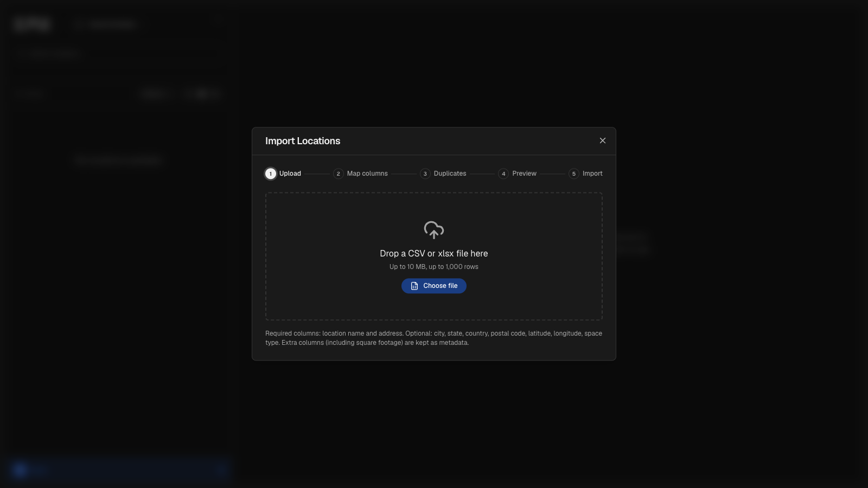Click the step 1 number circle
Screen dimensions: 868x488
[x=271, y=174]
